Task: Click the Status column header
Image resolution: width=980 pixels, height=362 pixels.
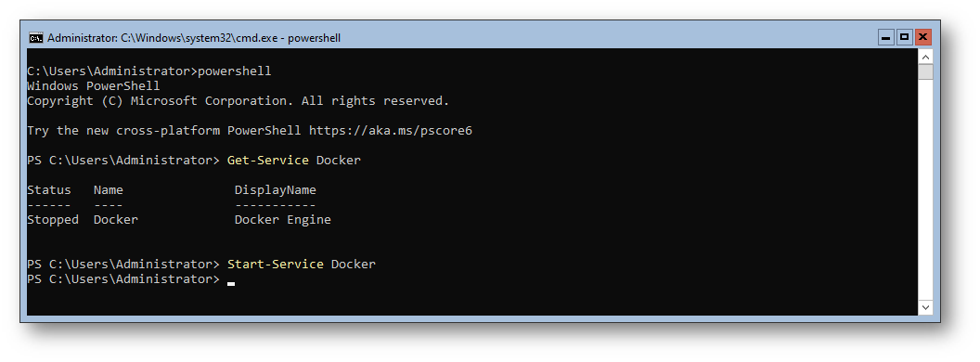Action: pos(49,189)
